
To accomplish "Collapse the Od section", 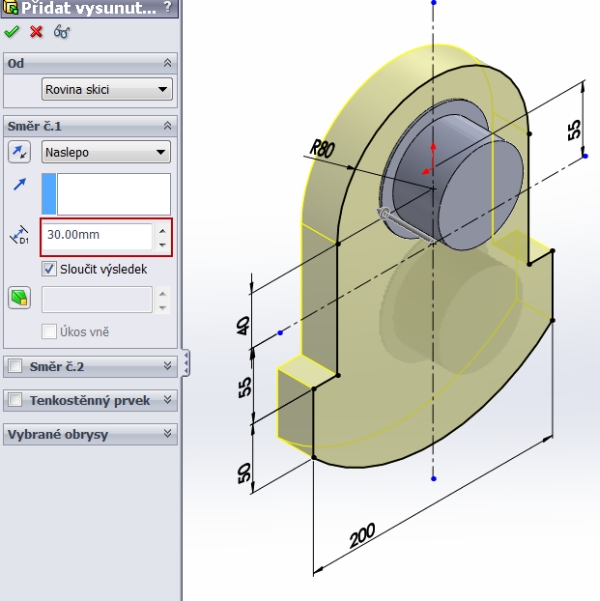I will point(167,63).
